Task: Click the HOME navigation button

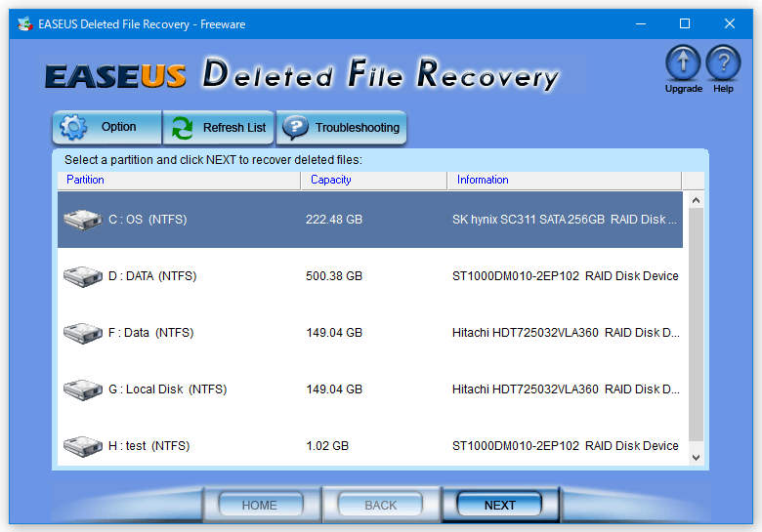Action: pyautogui.click(x=261, y=506)
